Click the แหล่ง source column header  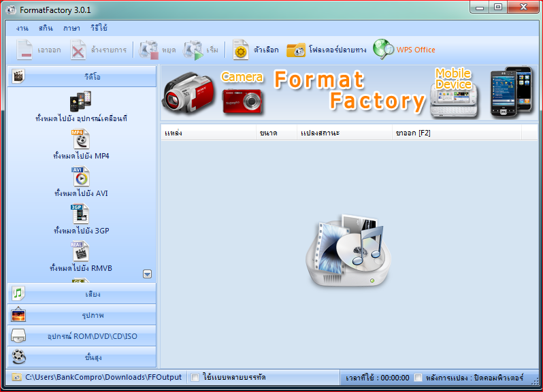(208, 133)
